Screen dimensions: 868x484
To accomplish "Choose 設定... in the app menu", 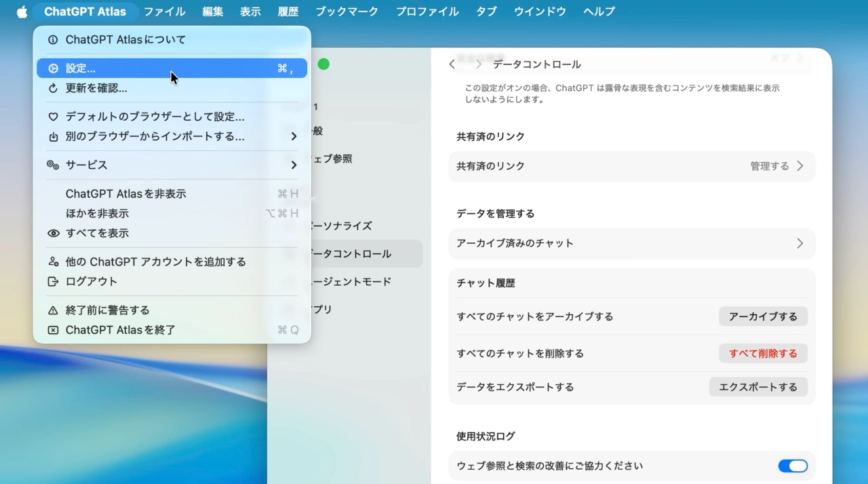I will [172, 69].
